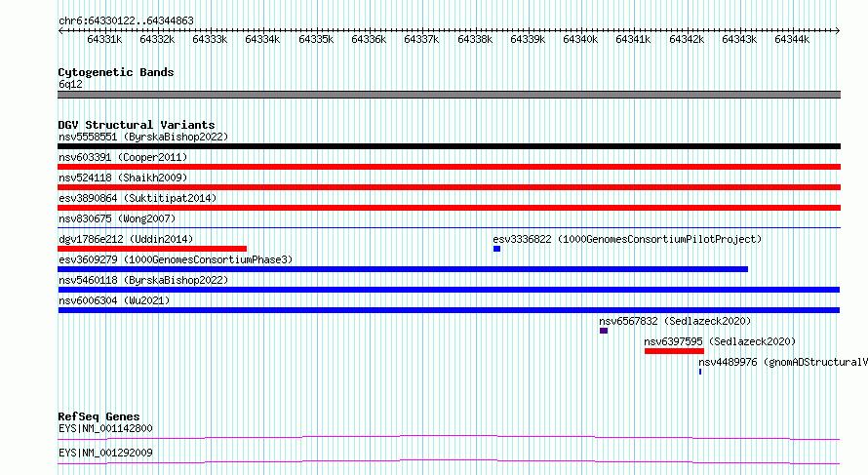Click the 64332k ruler tick label
868x475 pixels.
(x=157, y=40)
